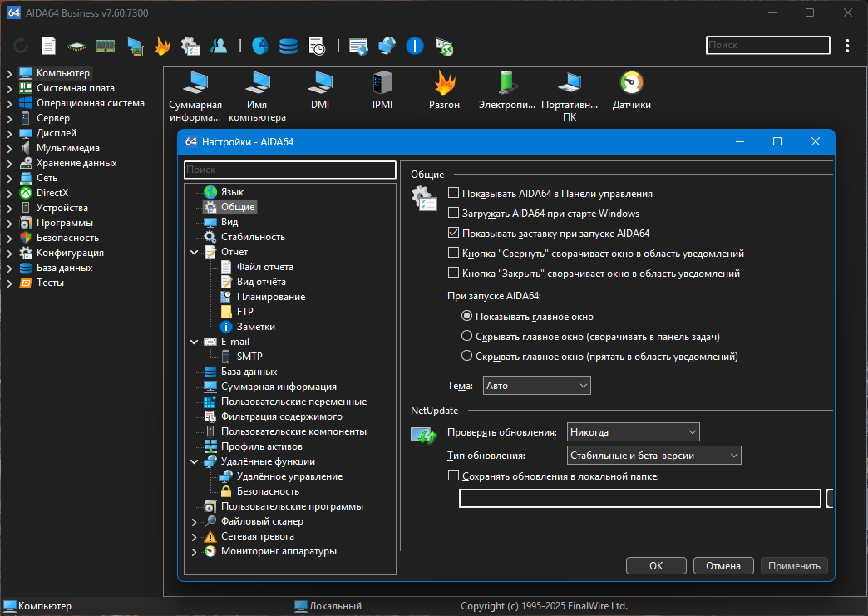Select Планирование in the settings tree
868x616 pixels.
(x=271, y=296)
